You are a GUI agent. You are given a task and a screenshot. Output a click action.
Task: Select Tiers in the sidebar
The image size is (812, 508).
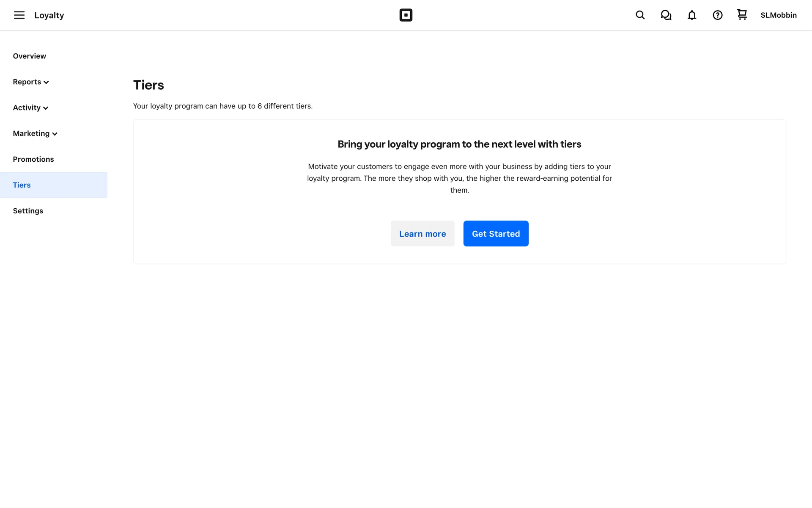click(22, 185)
